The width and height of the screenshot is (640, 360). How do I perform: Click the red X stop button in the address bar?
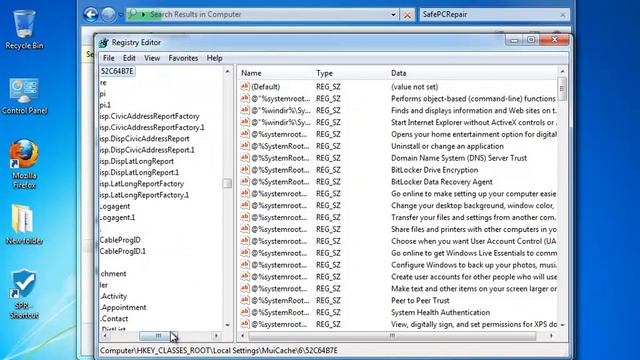tap(407, 15)
